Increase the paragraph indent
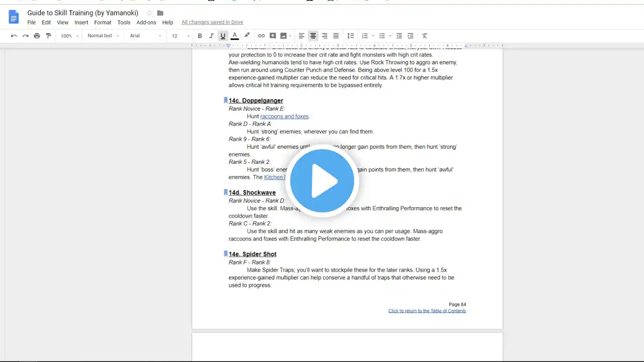Viewport: 644px width, 362px height. point(411,36)
